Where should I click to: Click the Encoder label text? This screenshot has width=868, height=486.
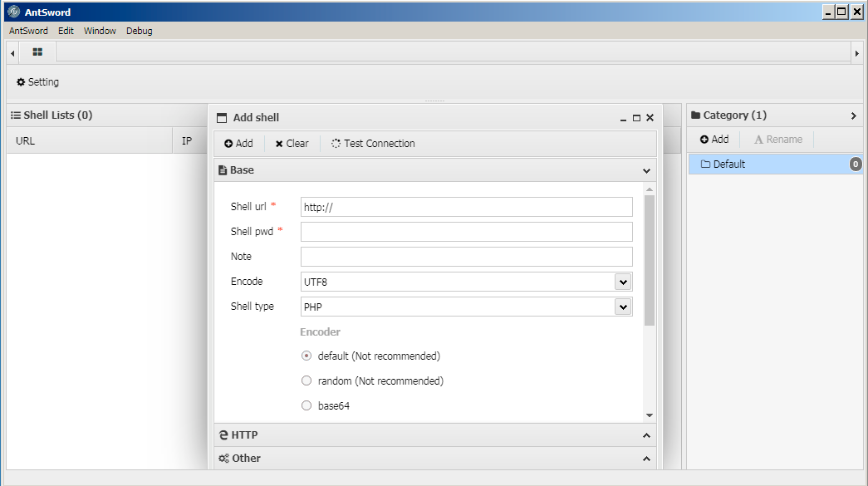tap(320, 332)
